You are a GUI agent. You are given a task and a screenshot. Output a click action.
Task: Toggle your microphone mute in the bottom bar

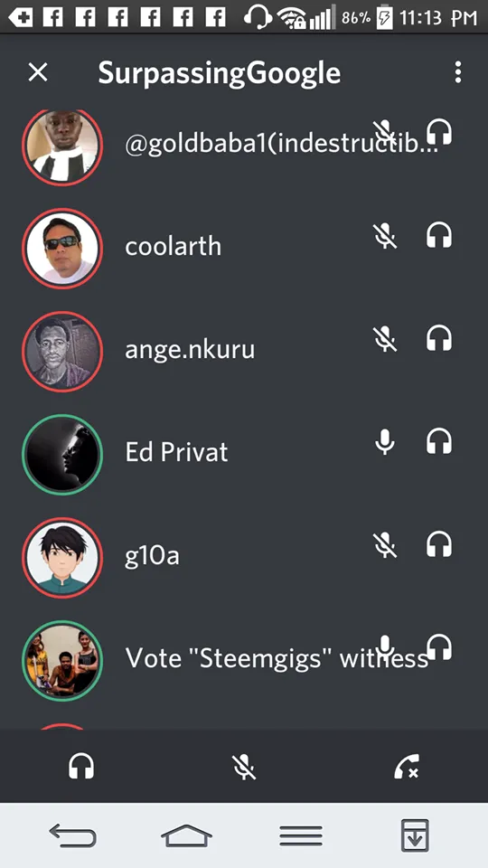243,768
